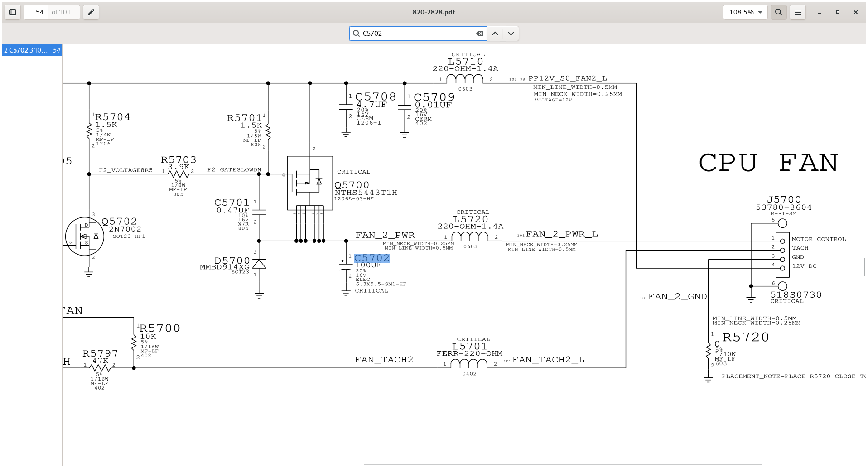Click the page number field showing 54

click(x=36, y=12)
